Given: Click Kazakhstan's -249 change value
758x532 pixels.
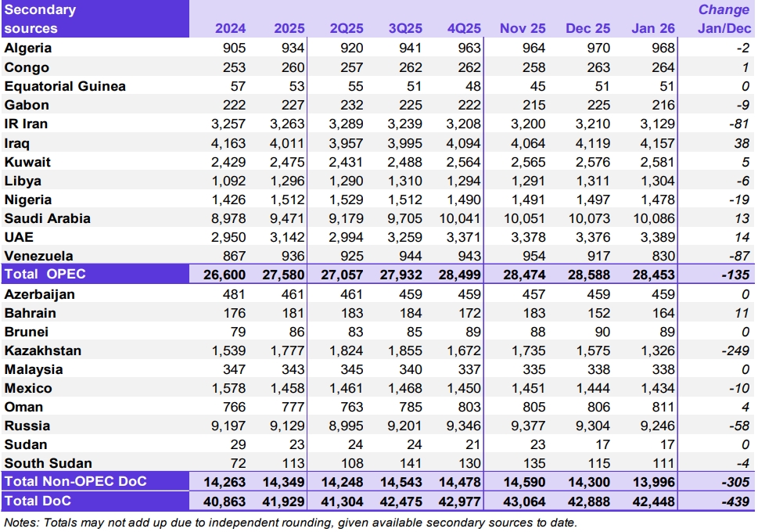Looking at the screenshot, I should pyautogui.click(x=735, y=350).
